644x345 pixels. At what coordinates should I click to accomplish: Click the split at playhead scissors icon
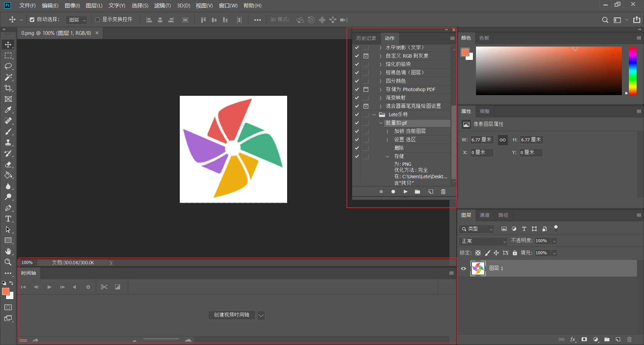pyautogui.click(x=104, y=287)
